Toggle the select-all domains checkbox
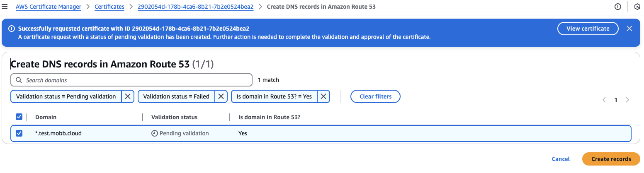 tap(19, 117)
